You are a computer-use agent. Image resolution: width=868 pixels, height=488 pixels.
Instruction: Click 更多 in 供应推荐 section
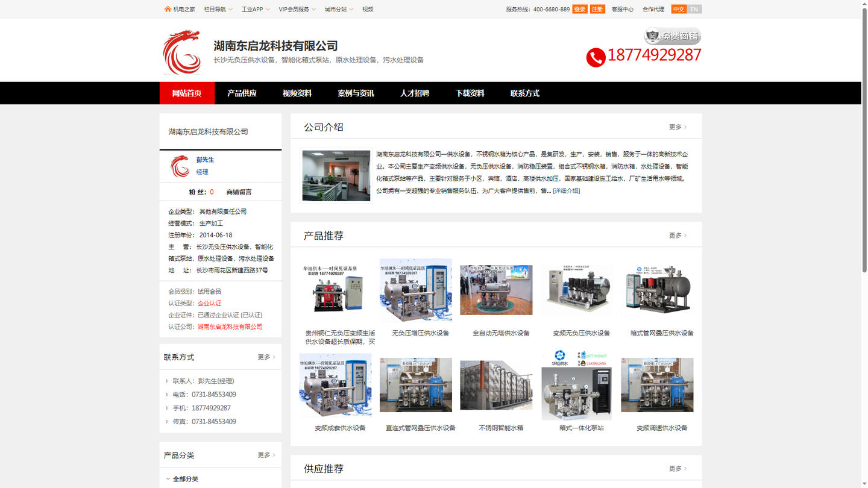[x=678, y=469]
